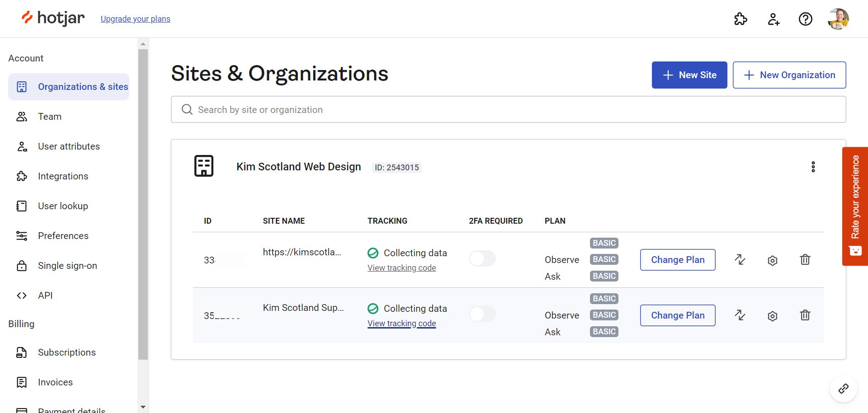Screen dimensions: 868x413
Task: Click the sidebar scrollbar down arrow
Action: click(x=143, y=407)
